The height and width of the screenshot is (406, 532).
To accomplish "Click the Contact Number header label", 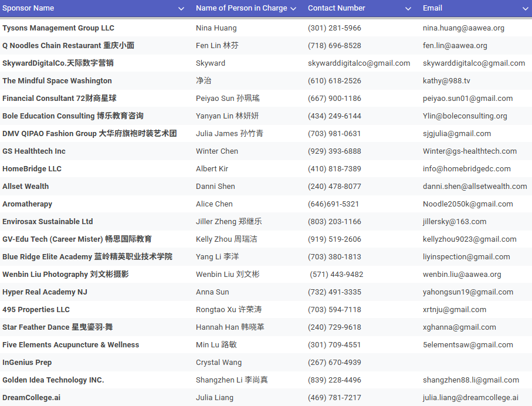I will pos(336,8).
